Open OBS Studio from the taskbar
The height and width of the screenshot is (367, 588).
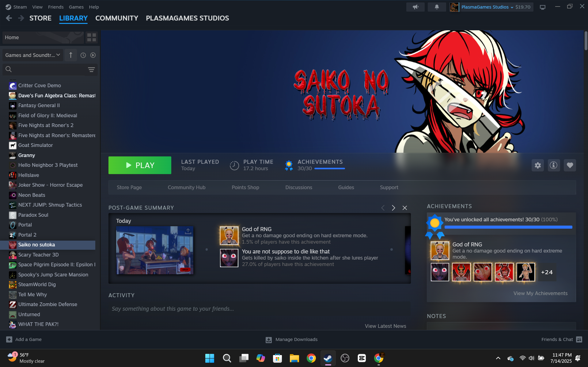coord(345,358)
